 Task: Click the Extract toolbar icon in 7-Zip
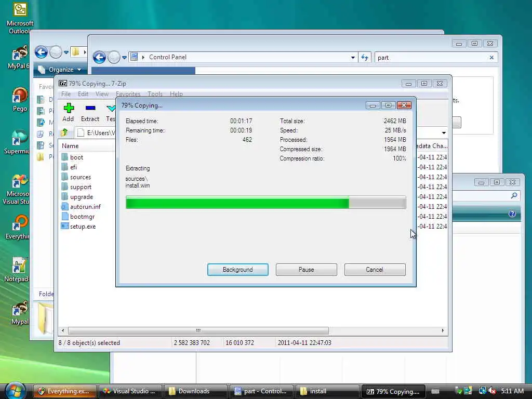(90, 108)
